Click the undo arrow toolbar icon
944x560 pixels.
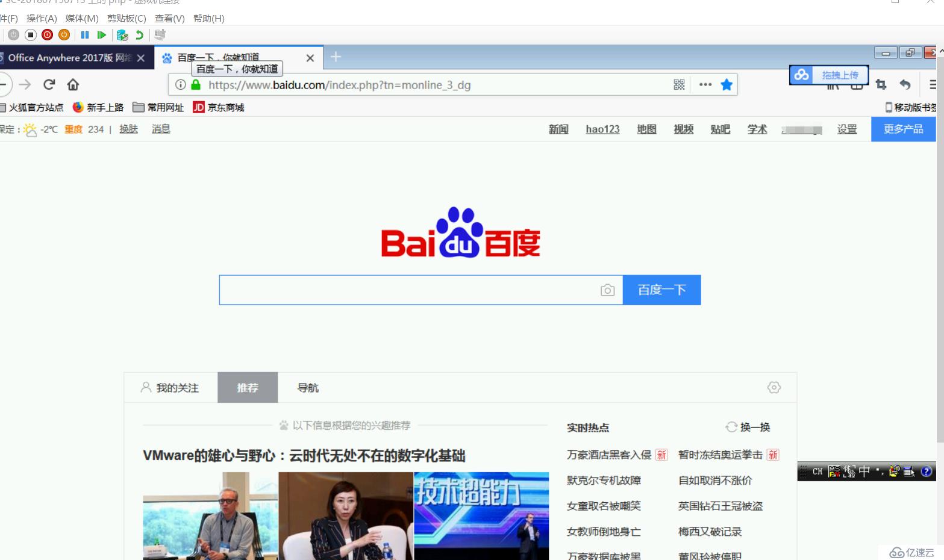905,85
